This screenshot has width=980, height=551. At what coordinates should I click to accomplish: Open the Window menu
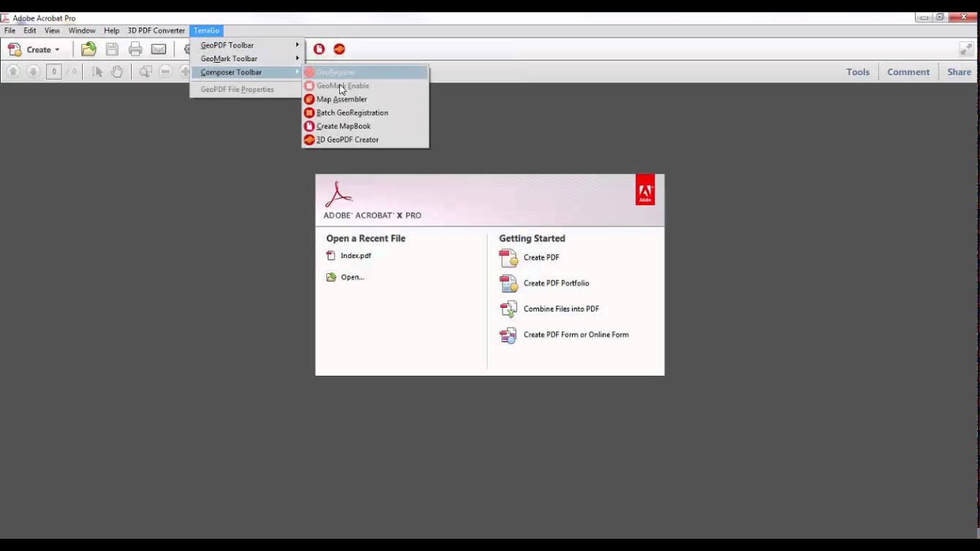pyautogui.click(x=82, y=31)
